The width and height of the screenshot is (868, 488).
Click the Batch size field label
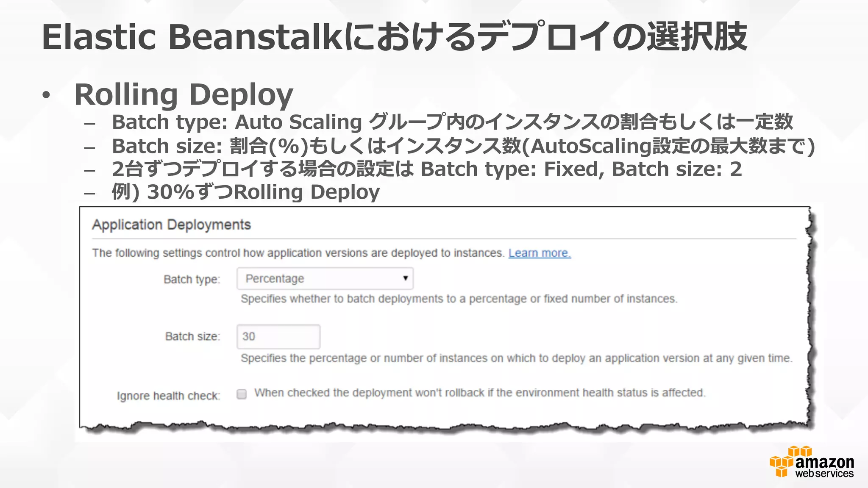click(x=192, y=337)
